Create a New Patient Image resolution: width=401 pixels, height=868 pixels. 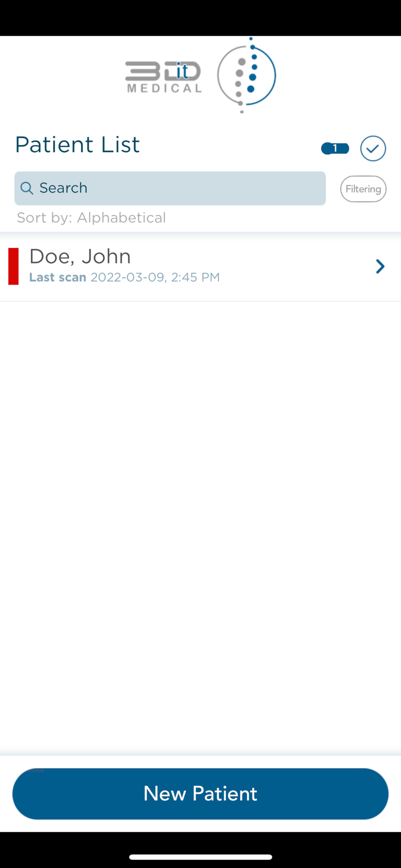(x=200, y=794)
